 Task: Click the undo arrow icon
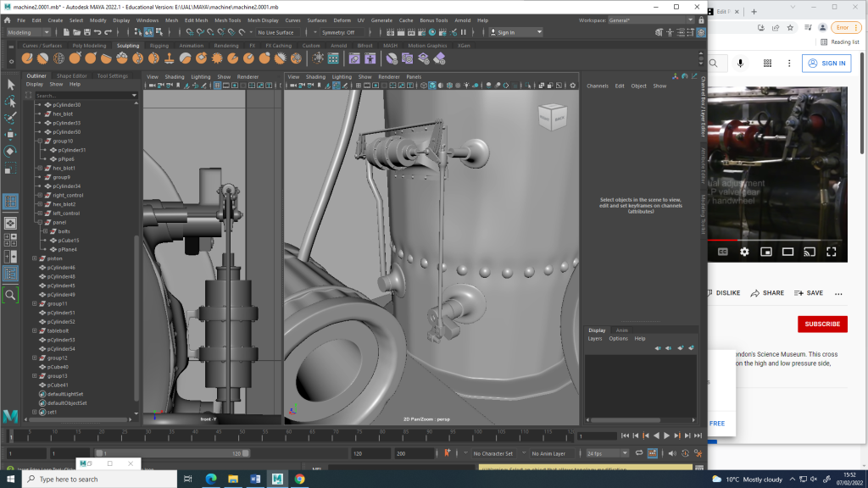tap(97, 32)
